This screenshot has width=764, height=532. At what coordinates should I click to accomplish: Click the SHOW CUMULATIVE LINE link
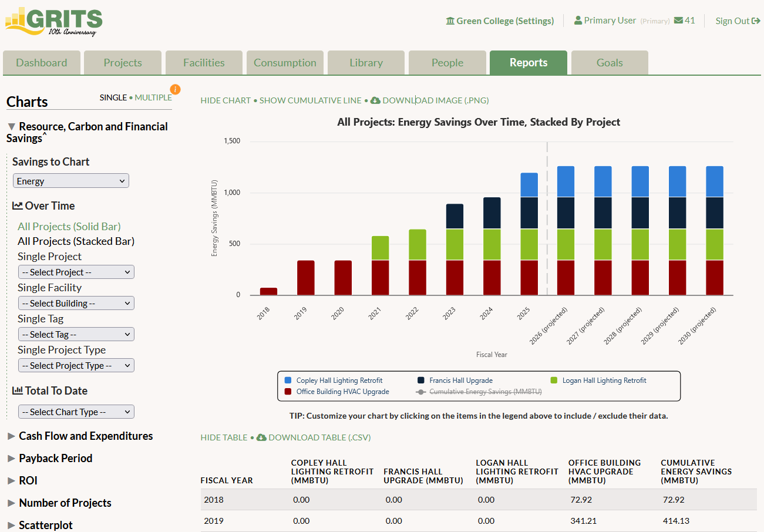click(311, 100)
